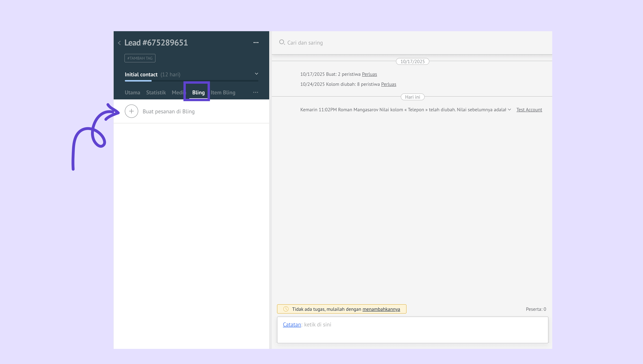
Task: Click the #TAMBAH TAG button
Action: 140,58
